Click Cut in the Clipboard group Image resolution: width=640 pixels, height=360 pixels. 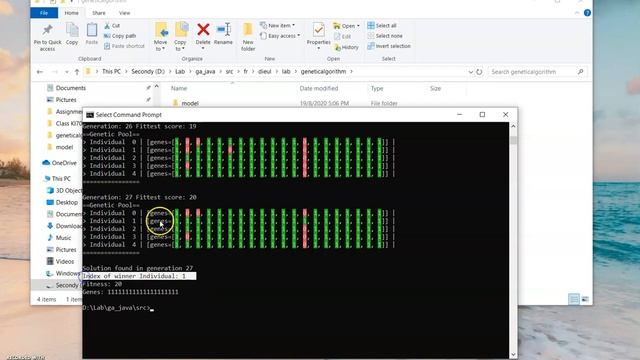pyautogui.click(x=112, y=26)
